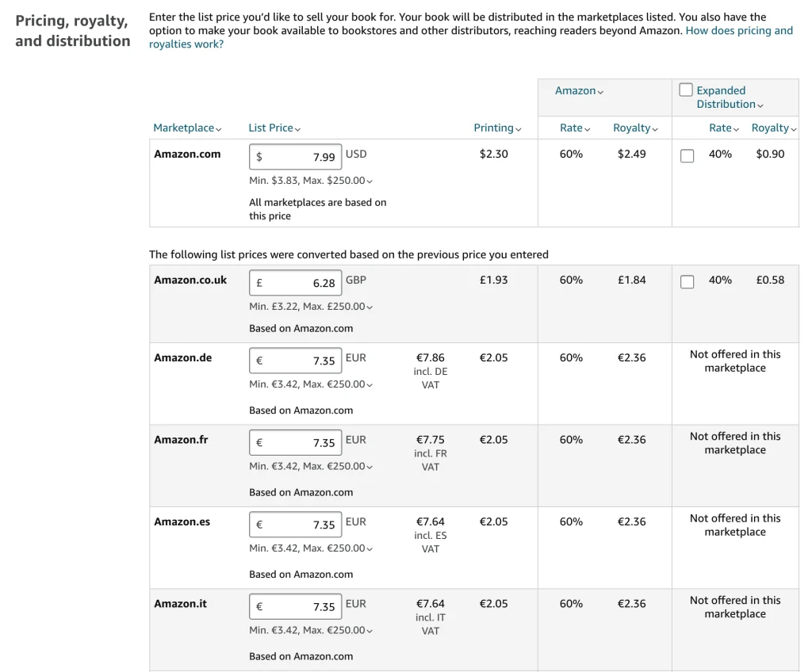
Task: Select the 'Based on Amazon.com' note under Amazon.co.uk
Action: 301,328
